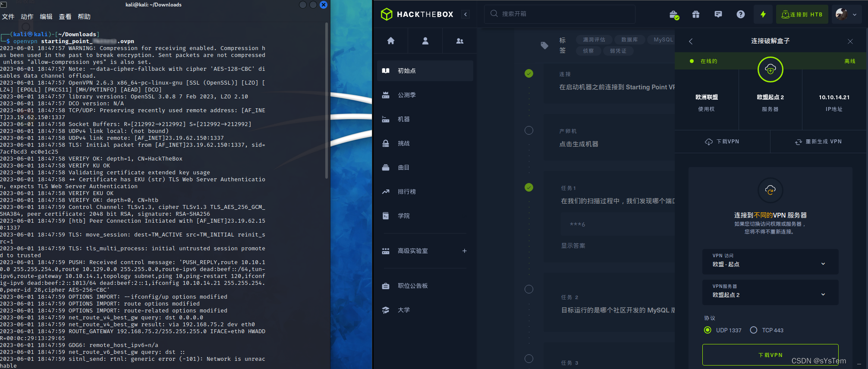Click the 连接到 HTB button
868x369 pixels.
click(x=802, y=14)
